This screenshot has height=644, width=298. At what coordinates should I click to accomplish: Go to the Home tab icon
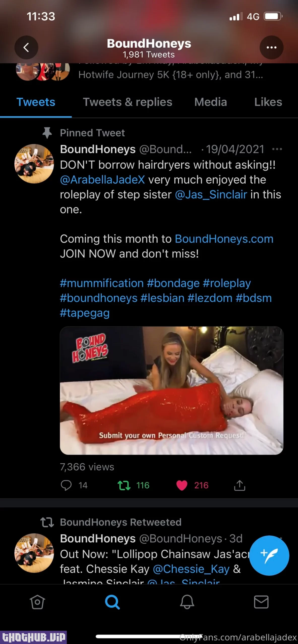(x=37, y=602)
